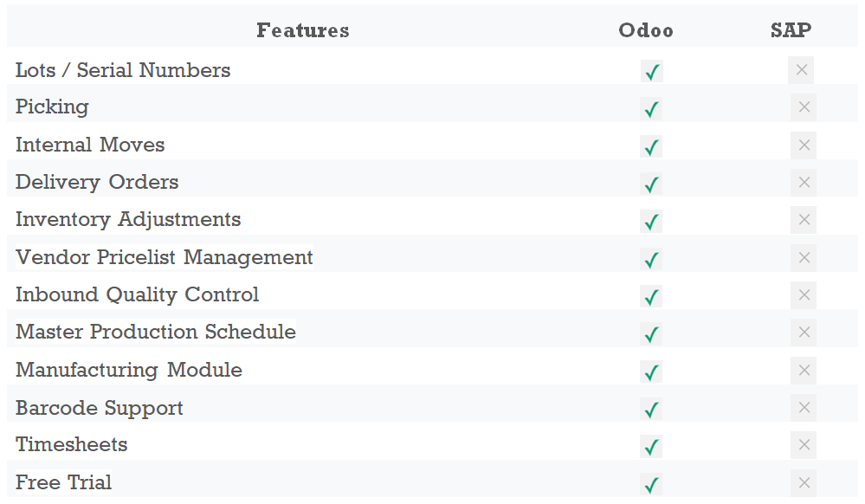Click Odoo checkmark for Master Production Schedule
Image resolution: width=865 pixels, height=504 pixels.
pos(651,334)
